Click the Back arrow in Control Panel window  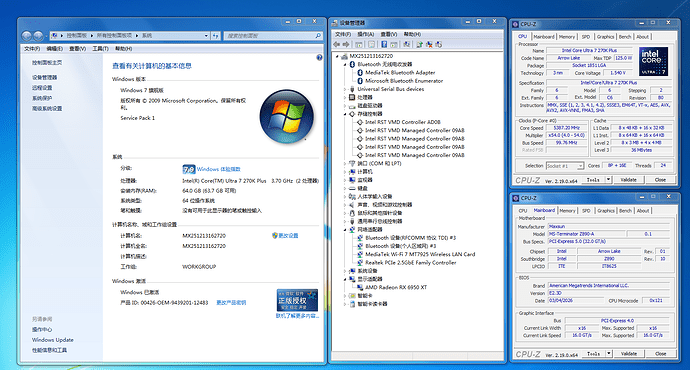tap(26, 36)
